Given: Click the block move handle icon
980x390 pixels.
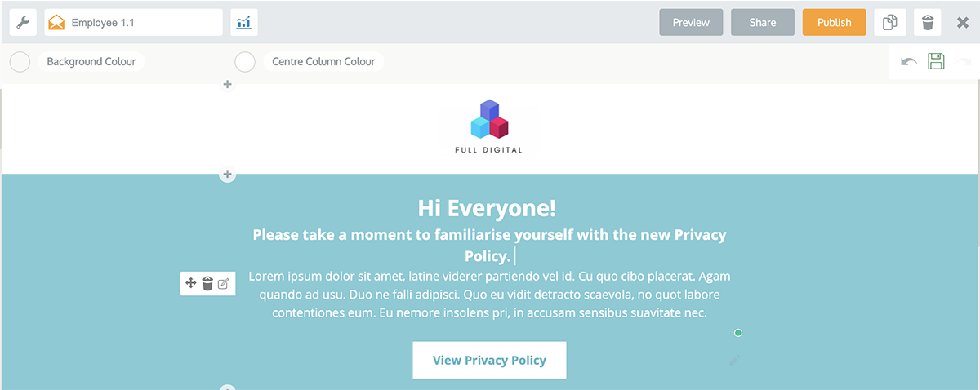Looking at the screenshot, I should (191, 283).
